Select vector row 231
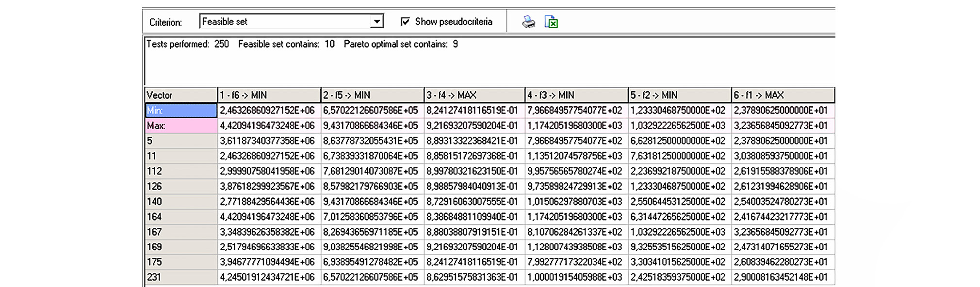Screen dimensions: 980x287 tap(180, 277)
